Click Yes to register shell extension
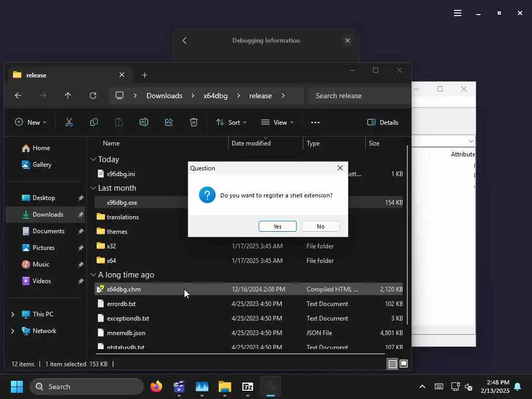Screen dimensions: 532x399 [x=277, y=227]
